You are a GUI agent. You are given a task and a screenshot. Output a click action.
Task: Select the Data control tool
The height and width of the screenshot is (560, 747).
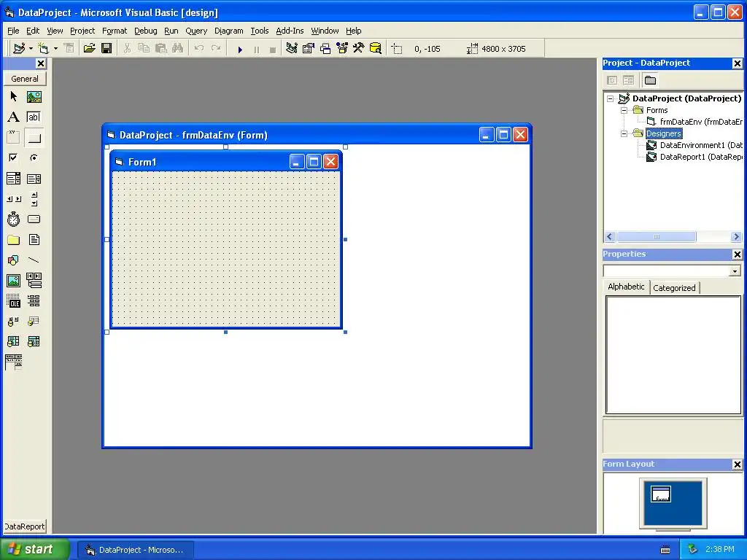34,281
